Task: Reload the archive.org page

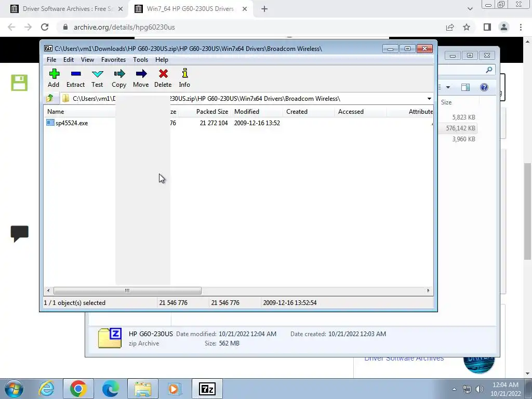Action: pyautogui.click(x=45, y=27)
